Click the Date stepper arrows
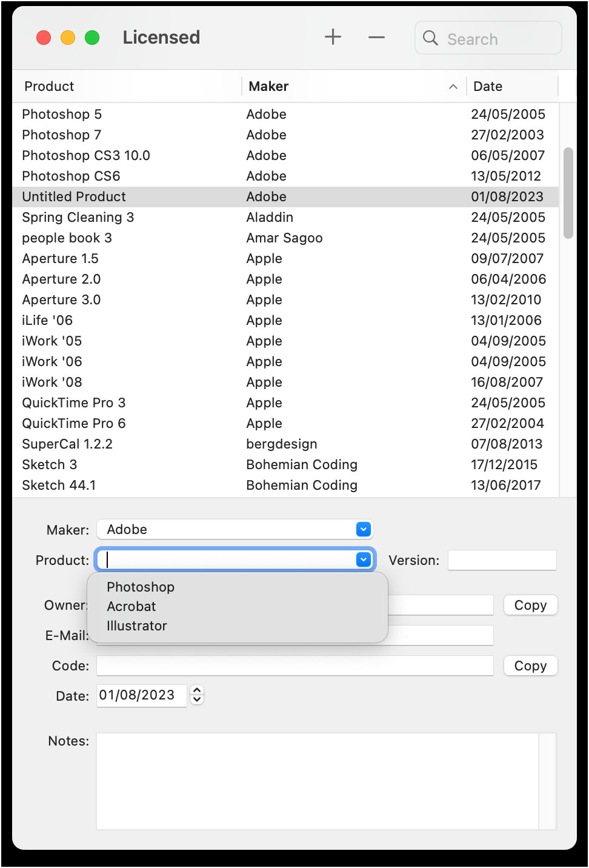The height and width of the screenshot is (868, 589). pos(197,695)
